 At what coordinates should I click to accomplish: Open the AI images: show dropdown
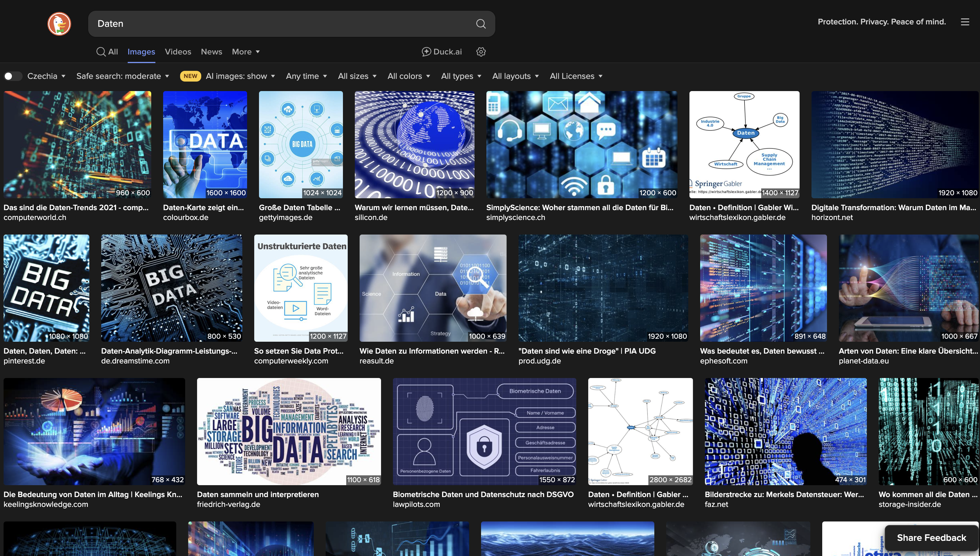point(240,76)
